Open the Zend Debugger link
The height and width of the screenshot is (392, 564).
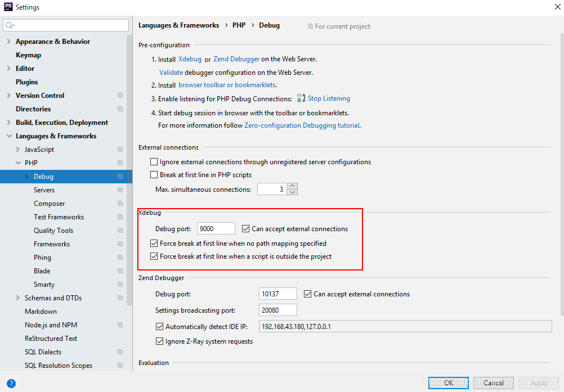point(236,59)
